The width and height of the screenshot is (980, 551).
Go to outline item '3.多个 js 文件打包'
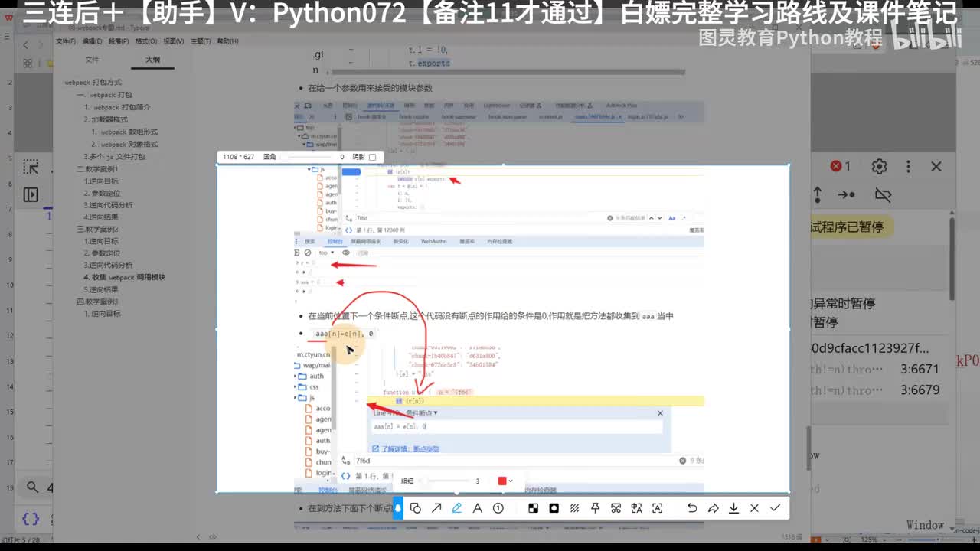coord(114,156)
